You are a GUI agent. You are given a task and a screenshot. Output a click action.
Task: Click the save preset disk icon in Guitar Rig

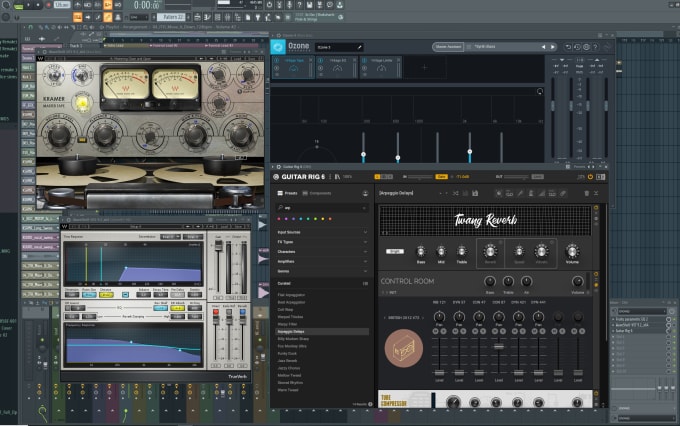coord(475,193)
